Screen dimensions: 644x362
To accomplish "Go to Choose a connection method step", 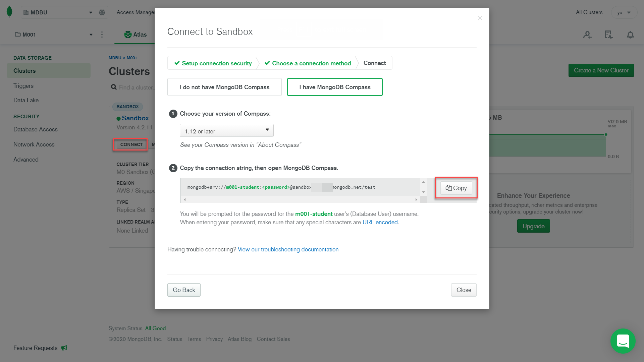I will point(308,63).
